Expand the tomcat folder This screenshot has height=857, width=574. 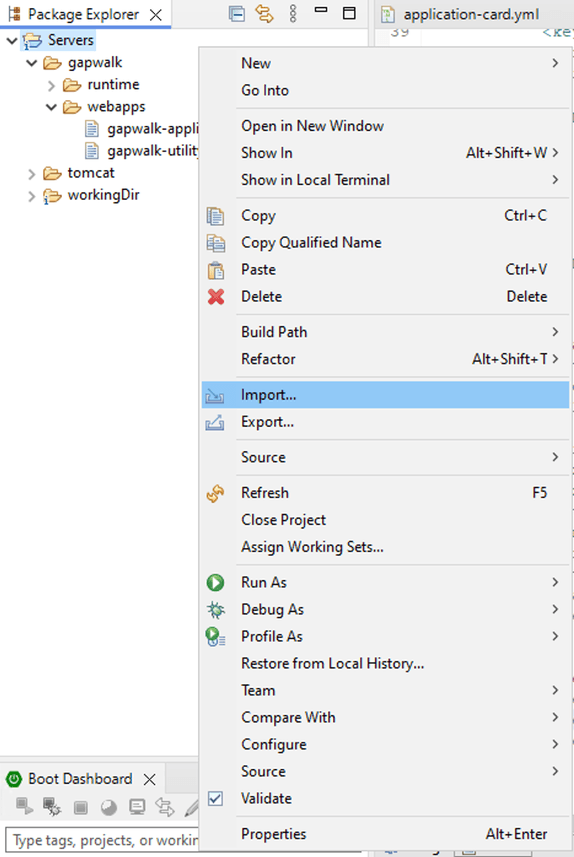(x=32, y=174)
